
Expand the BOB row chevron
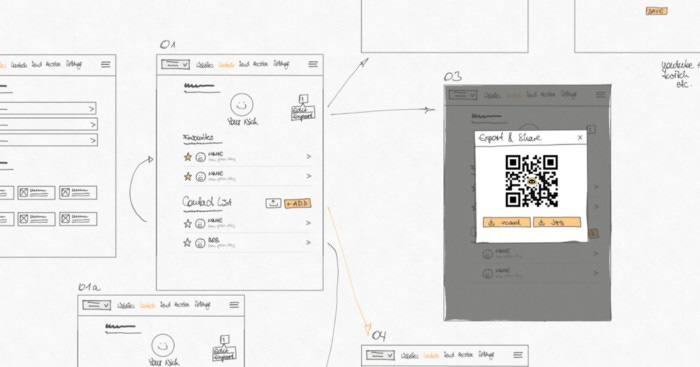click(x=308, y=242)
